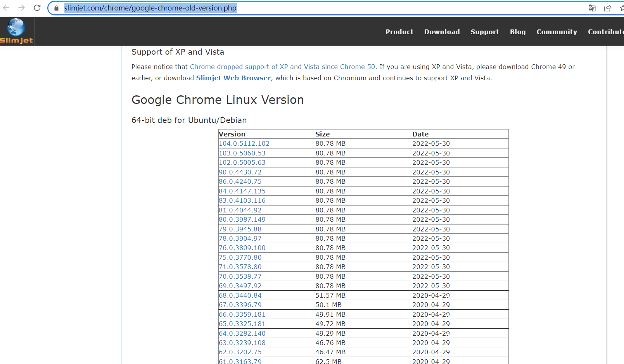Download Chrome version 104.0.5112.102
Screen dimensions: 624x364
tap(244, 143)
